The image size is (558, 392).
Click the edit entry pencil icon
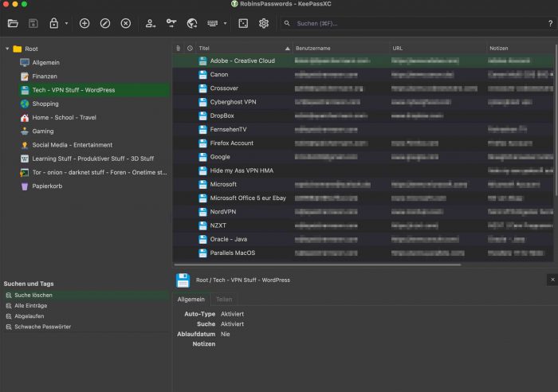coord(105,24)
